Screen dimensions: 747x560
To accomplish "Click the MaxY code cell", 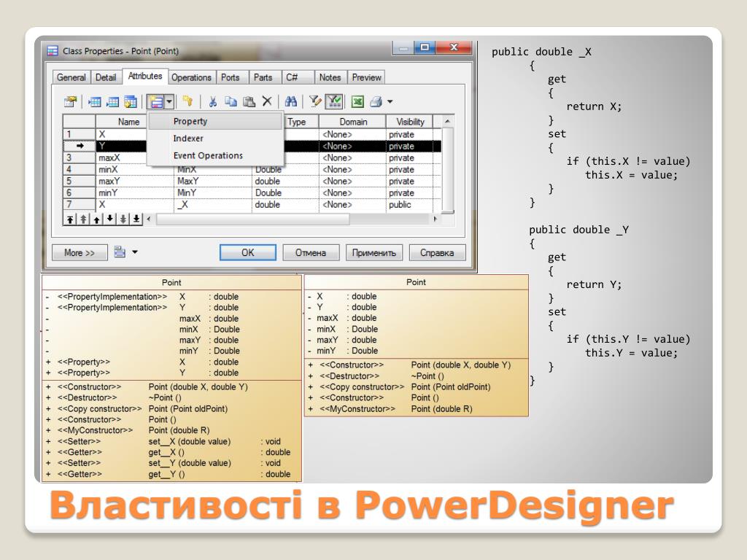I will pyautogui.click(x=212, y=182).
